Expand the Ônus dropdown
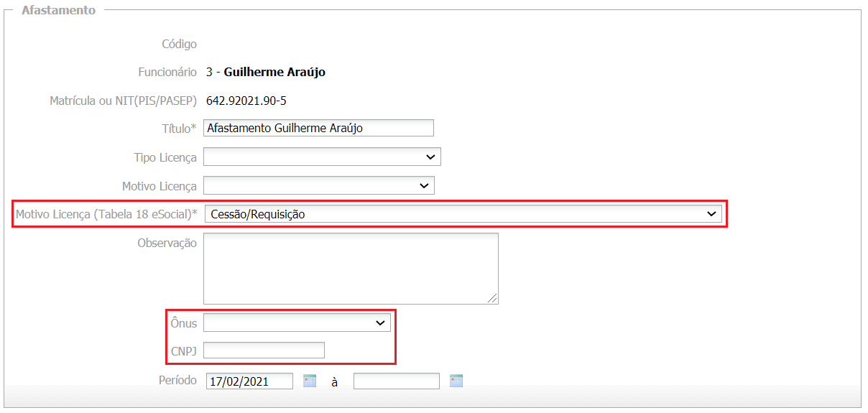 point(297,323)
